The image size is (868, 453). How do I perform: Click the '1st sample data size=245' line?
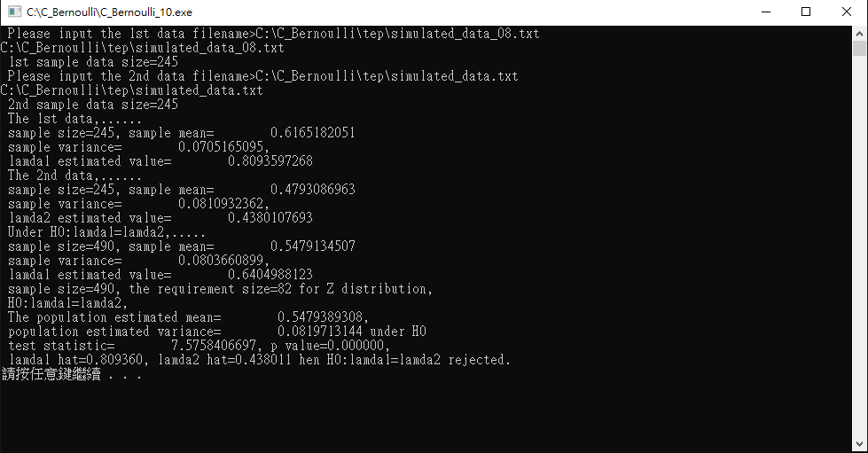click(93, 62)
